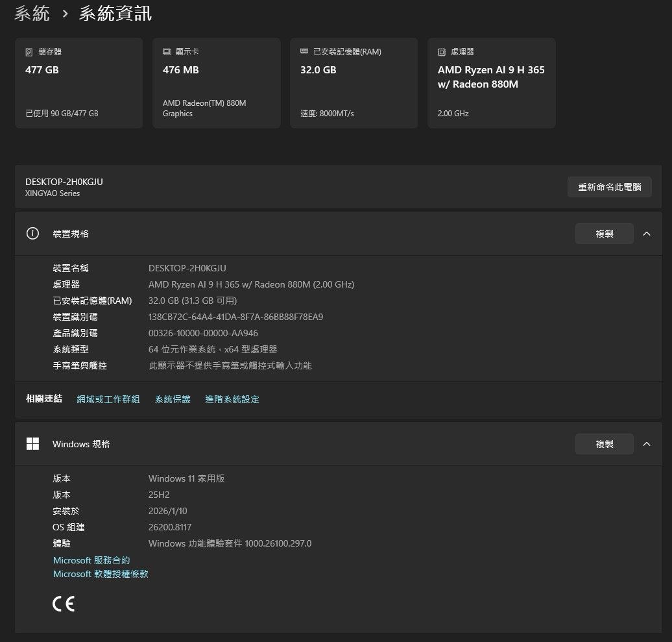The height and width of the screenshot is (642, 672).
Task: Open 系統保護 link
Action: click(173, 399)
